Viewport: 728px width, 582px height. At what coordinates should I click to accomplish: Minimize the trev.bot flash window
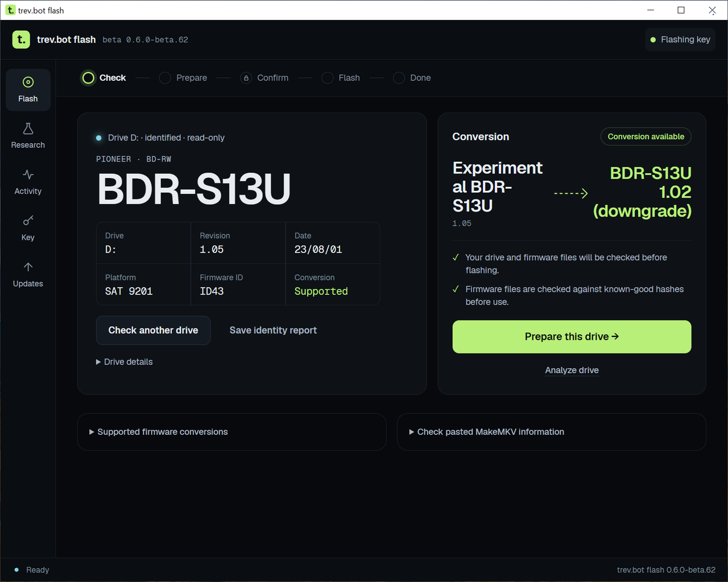651,10
